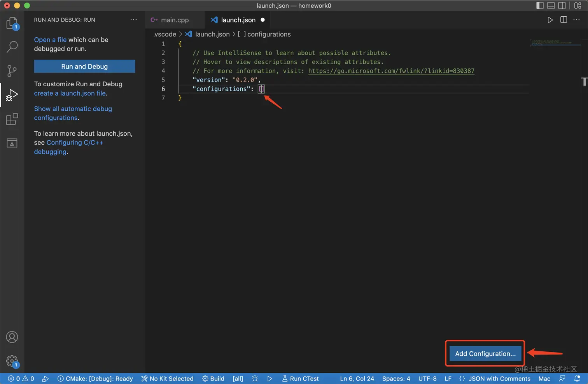Image resolution: width=588 pixels, height=384 pixels.
Task: Click line number 7 in the gutter
Action: click(163, 98)
